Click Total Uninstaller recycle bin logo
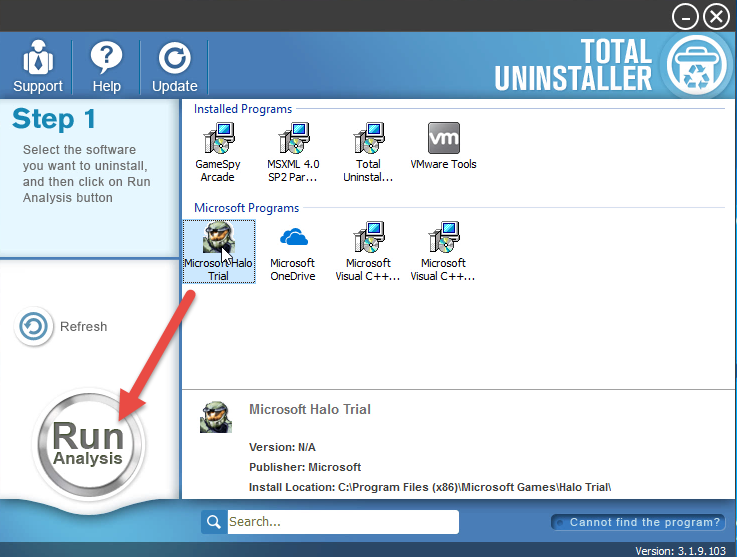 click(x=697, y=65)
